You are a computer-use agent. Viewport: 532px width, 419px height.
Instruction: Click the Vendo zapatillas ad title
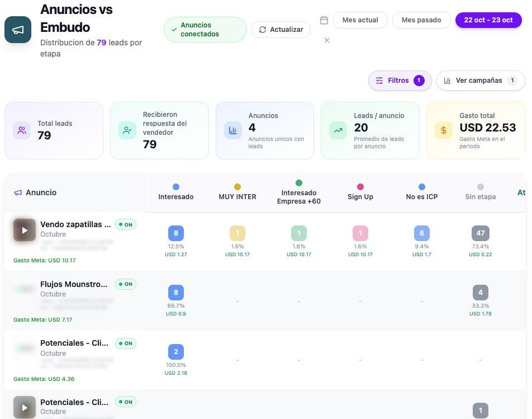[75, 224]
